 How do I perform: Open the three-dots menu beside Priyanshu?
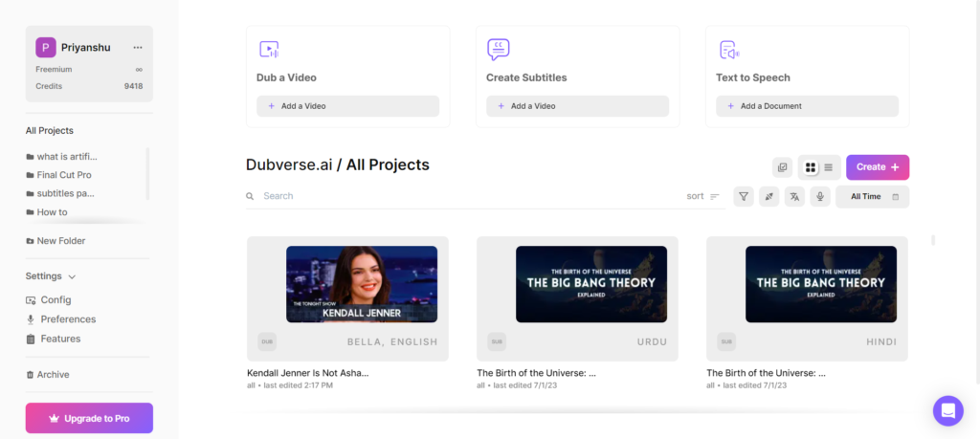click(x=138, y=48)
